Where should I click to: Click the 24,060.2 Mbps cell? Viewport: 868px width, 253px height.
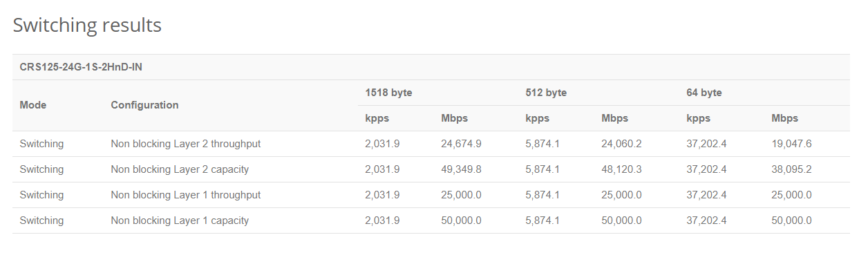pos(622,144)
